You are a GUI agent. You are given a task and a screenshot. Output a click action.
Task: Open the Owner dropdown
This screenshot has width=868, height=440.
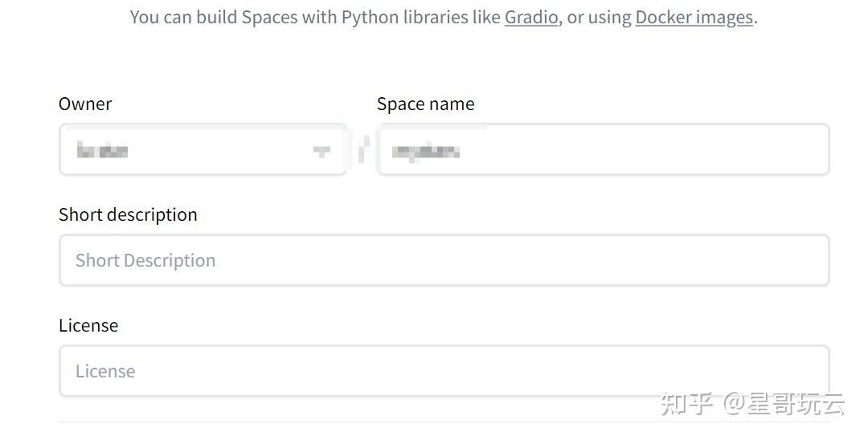pos(203,150)
